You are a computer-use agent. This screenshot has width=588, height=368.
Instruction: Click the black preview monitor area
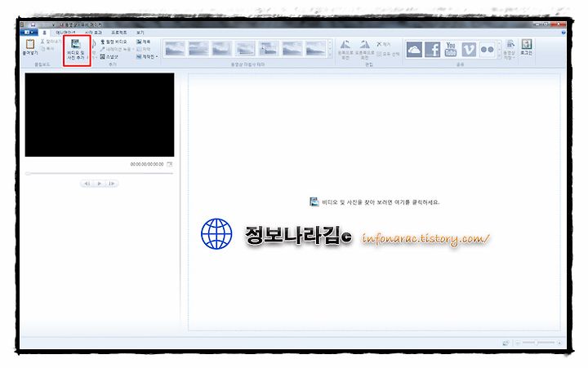pyautogui.click(x=100, y=115)
